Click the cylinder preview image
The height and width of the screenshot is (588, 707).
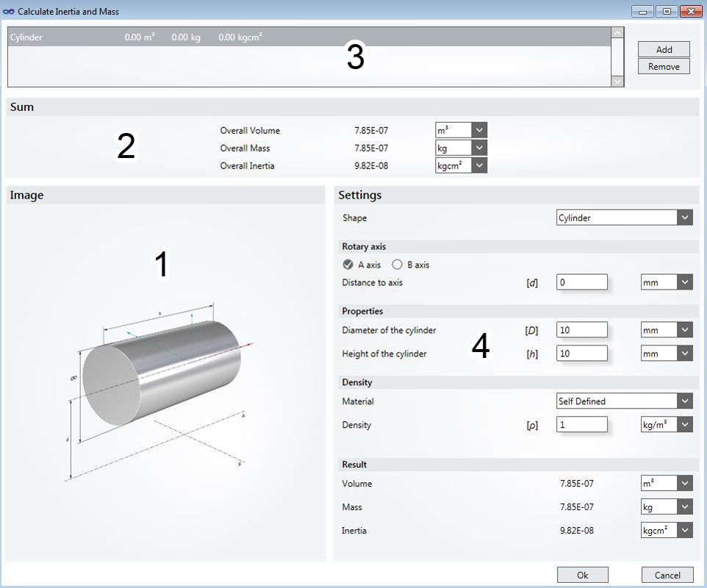tap(159, 392)
